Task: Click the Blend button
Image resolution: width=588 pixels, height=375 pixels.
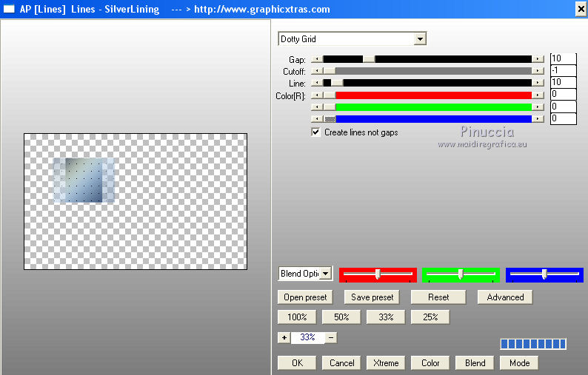Action: click(475, 362)
